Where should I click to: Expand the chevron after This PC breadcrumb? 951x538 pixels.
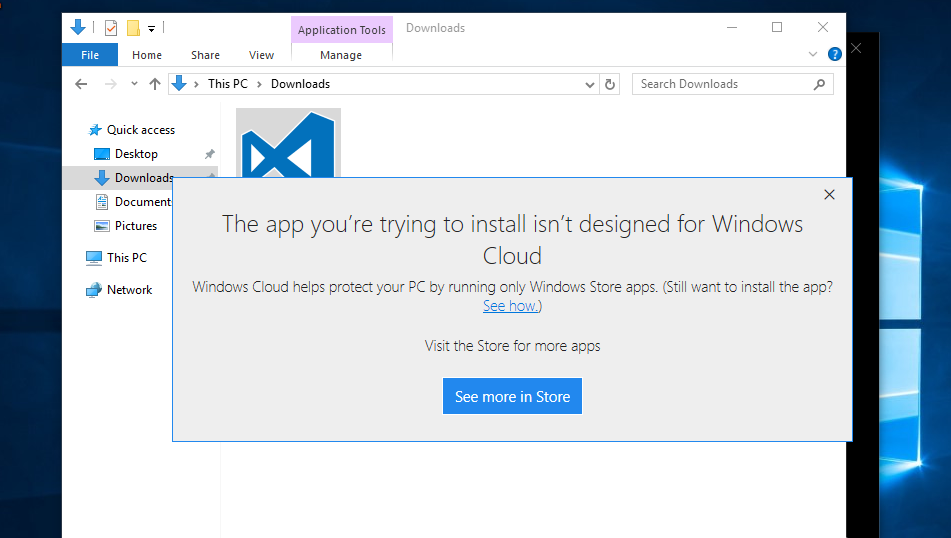(259, 84)
